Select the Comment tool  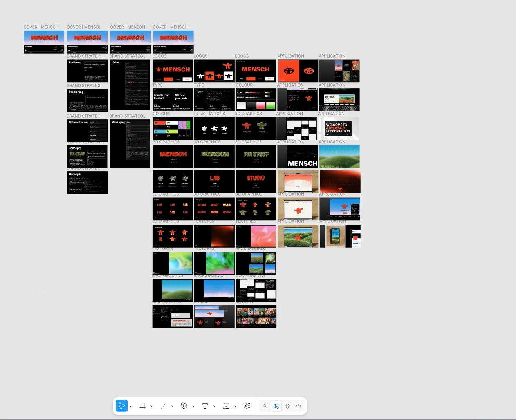[x=226, y=406]
